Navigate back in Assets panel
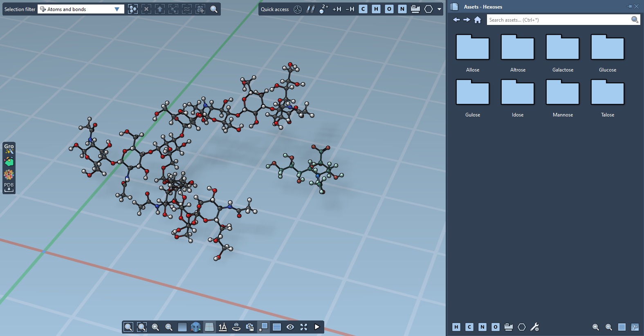 (x=456, y=20)
